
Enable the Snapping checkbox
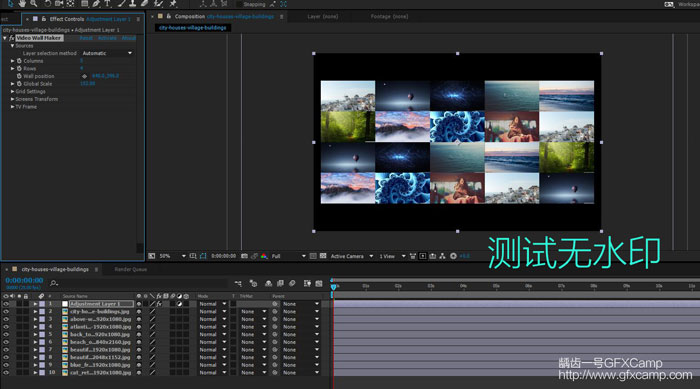pyautogui.click(x=239, y=4)
